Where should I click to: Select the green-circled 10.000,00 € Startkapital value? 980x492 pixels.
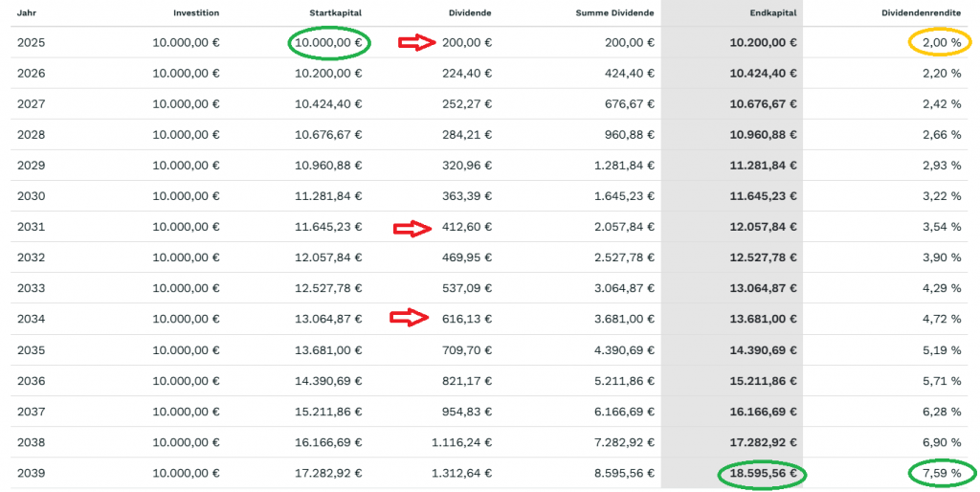[x=329, y=42]
